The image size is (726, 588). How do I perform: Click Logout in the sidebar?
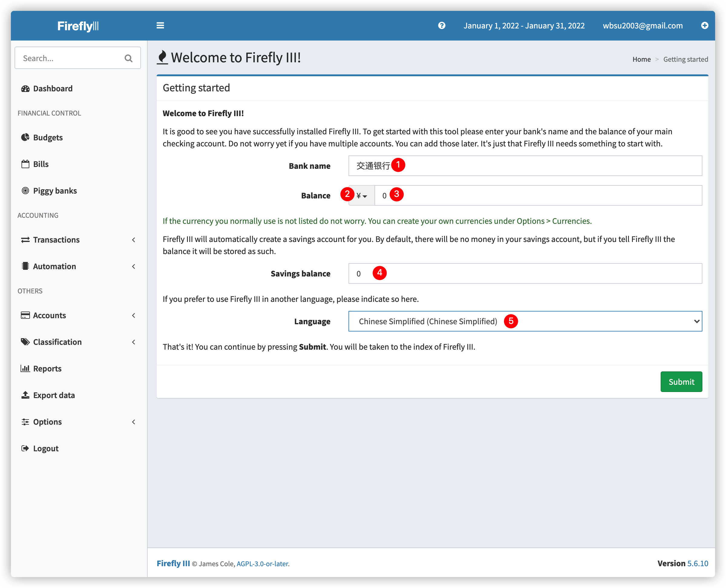pyautogui.click(x=45, y=449)
